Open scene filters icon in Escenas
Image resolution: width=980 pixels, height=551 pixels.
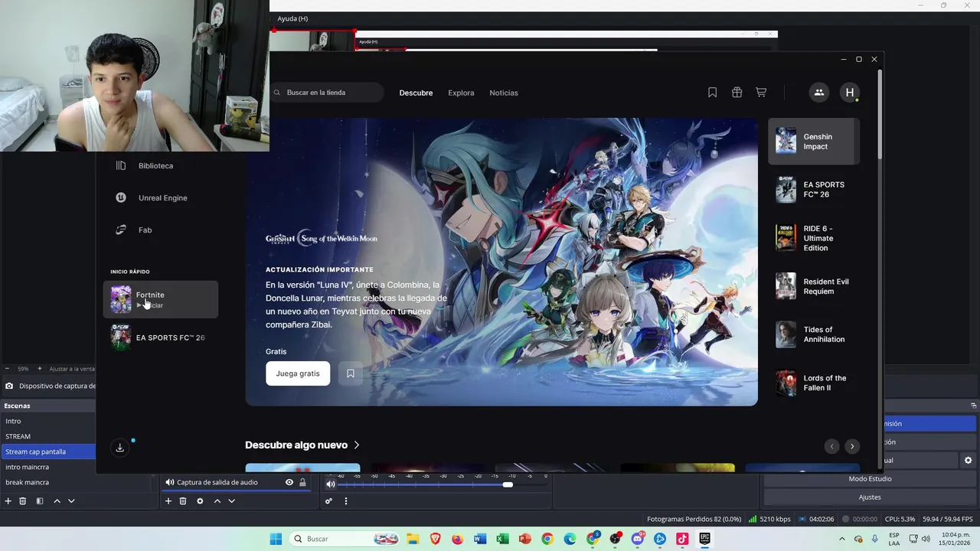point(39,501)
